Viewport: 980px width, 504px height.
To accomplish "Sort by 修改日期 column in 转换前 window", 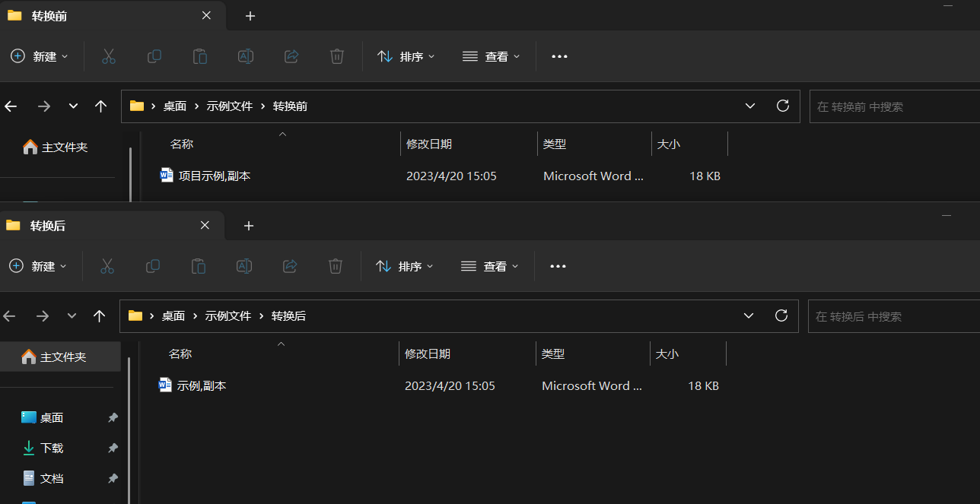I will [429, 144].
